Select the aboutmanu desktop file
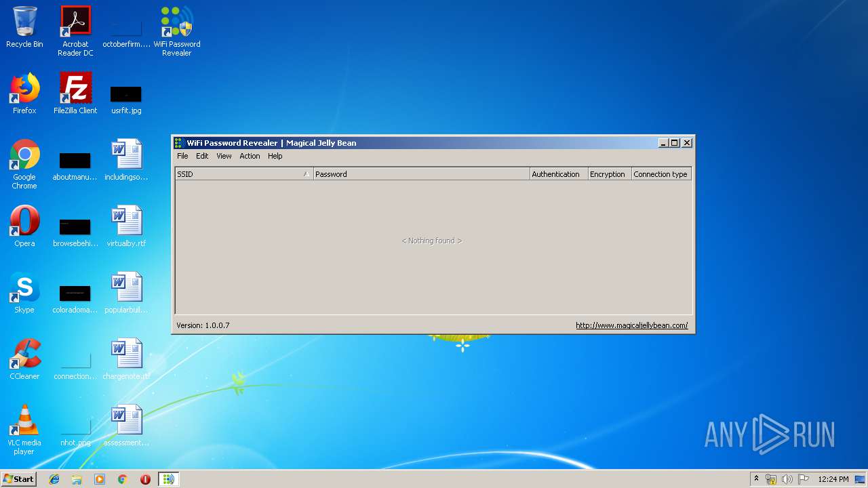 [x=75, y=166]
